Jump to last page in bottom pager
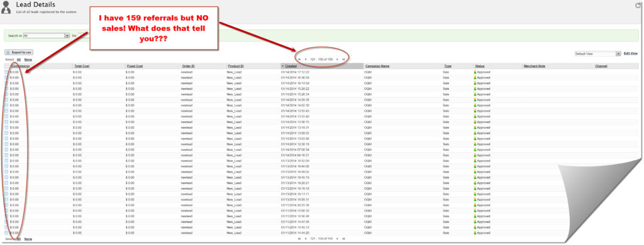 pos(344,239)
